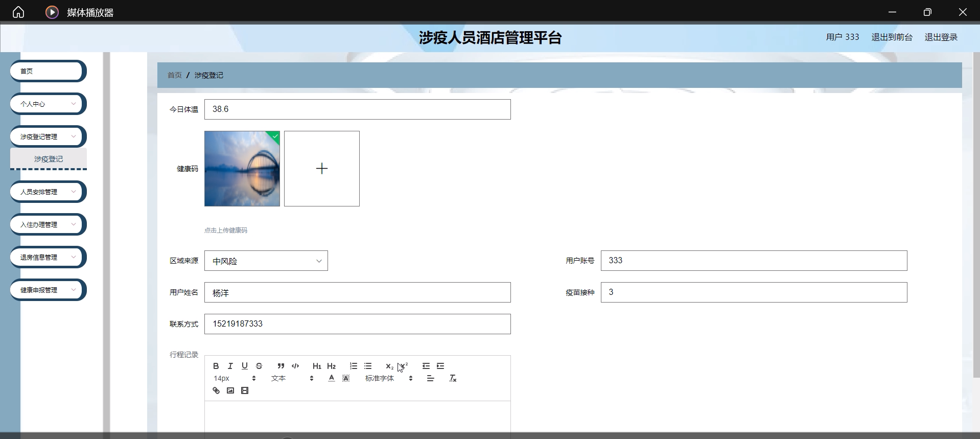Click the home icon in title bar
This screenshot has width=980, height=439.
(x=18, y=12)
